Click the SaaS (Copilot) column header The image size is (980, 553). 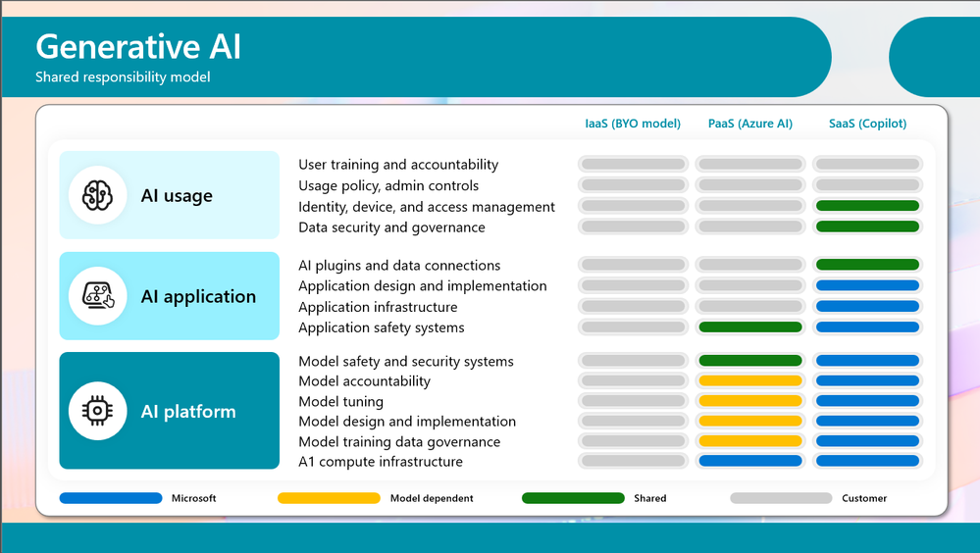[x=867, y=124]
